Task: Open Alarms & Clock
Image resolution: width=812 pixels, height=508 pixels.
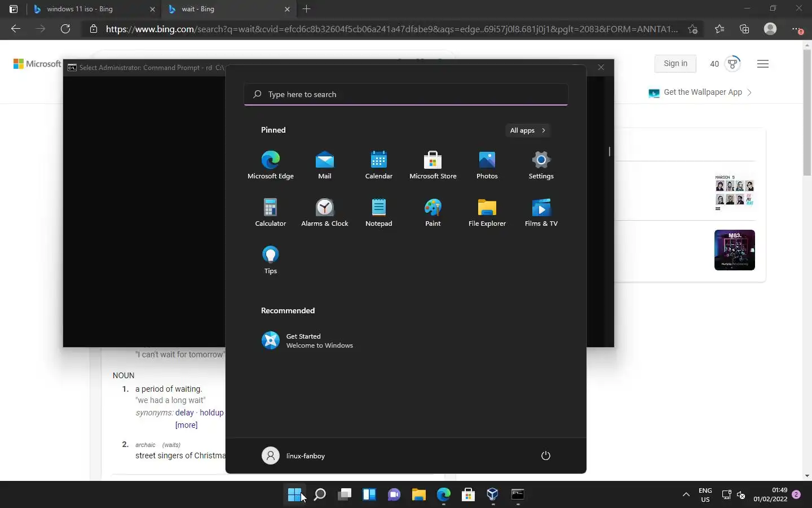Action: pos(325,212)
